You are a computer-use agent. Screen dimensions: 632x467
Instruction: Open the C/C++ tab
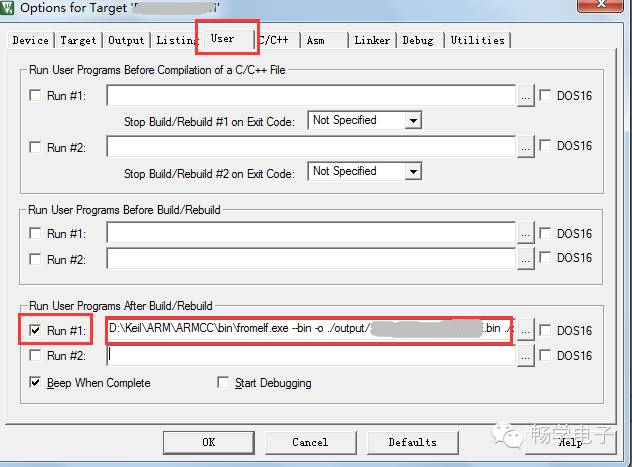(x=276, y=40)
